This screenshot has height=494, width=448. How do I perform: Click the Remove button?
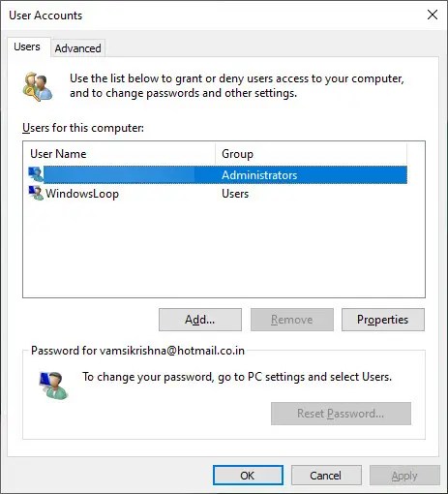pyautogui.click(x=292, y=320)
